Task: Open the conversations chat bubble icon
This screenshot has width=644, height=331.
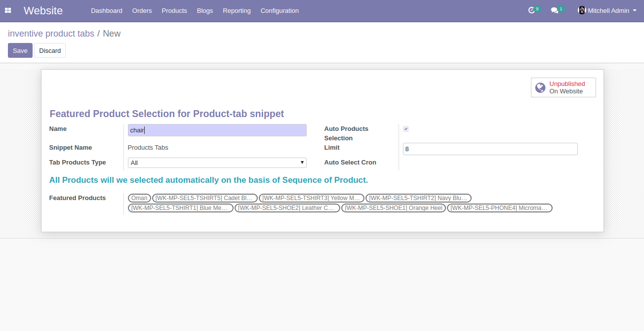Action: (x=555, y=10)
